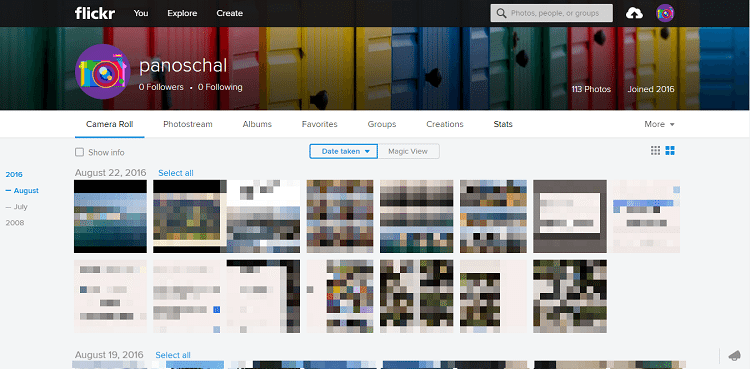Switch to Magic View
This screenshot has width=750, height=369.
(408, 151)
